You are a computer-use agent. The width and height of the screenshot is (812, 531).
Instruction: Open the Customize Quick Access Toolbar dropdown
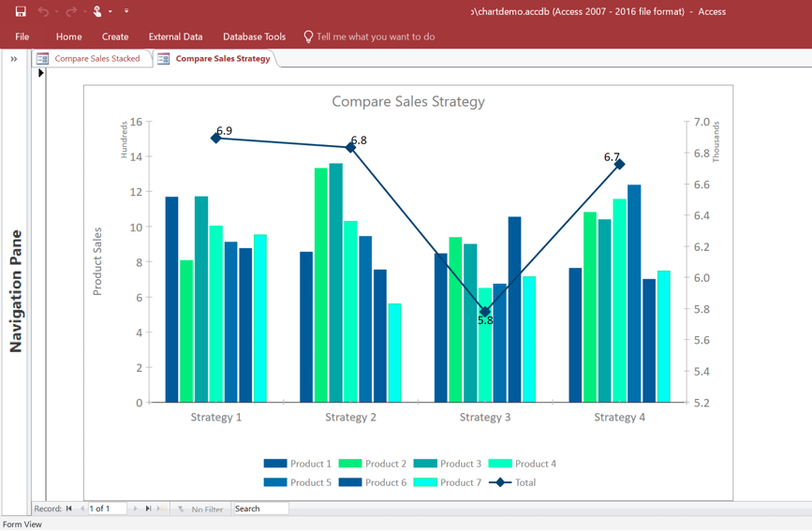point(126,11)
